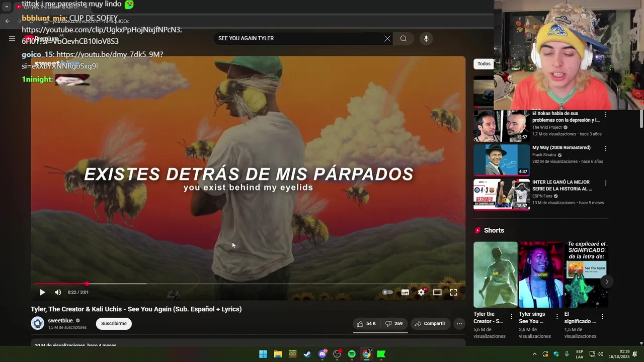Open the YouTube hamburger guide menu
644x362 pixels.
tap(12, 38)
